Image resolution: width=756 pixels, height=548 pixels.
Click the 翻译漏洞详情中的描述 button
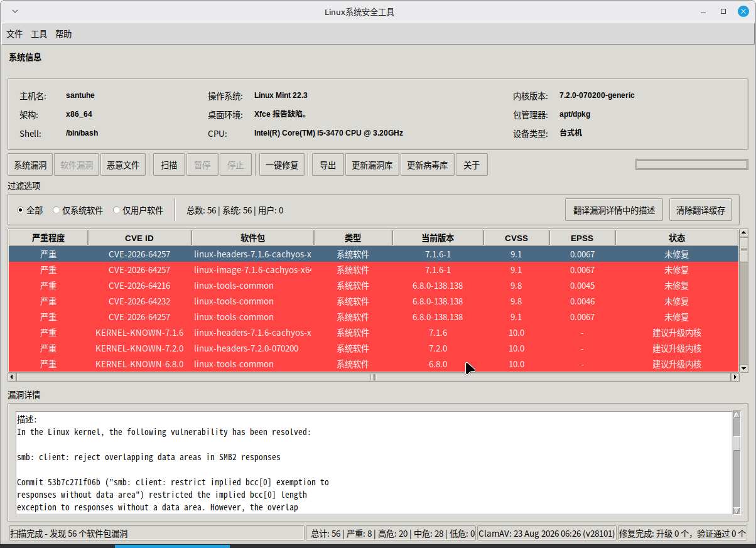tap(614, 210)
